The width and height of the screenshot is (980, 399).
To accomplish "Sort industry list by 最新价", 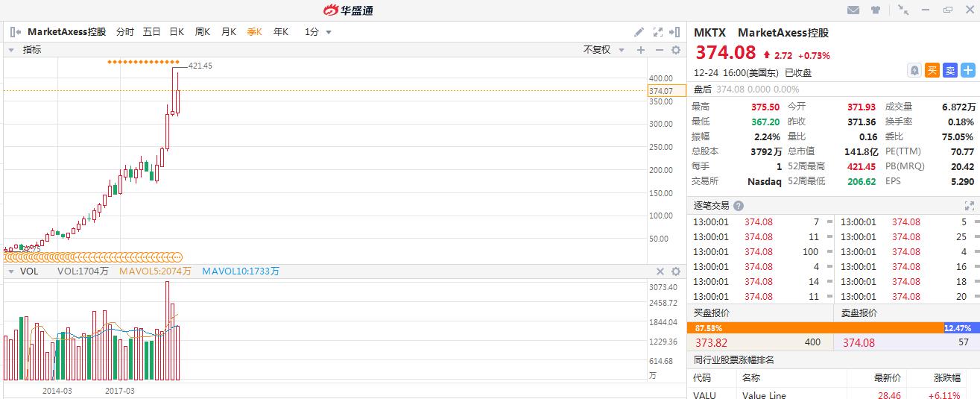I will click(x=888, y=378).
